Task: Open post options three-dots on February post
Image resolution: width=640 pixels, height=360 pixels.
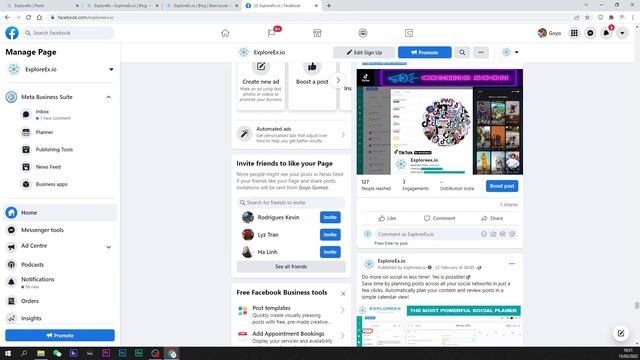Action: coord(512,264)
